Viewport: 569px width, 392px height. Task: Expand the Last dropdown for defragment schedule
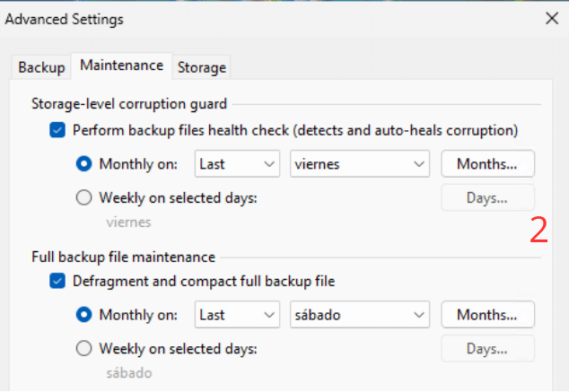[237, 315]
